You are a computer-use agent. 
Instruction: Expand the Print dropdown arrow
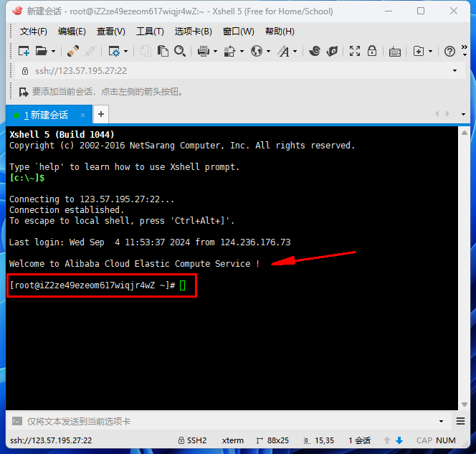(x=216, y=52)
